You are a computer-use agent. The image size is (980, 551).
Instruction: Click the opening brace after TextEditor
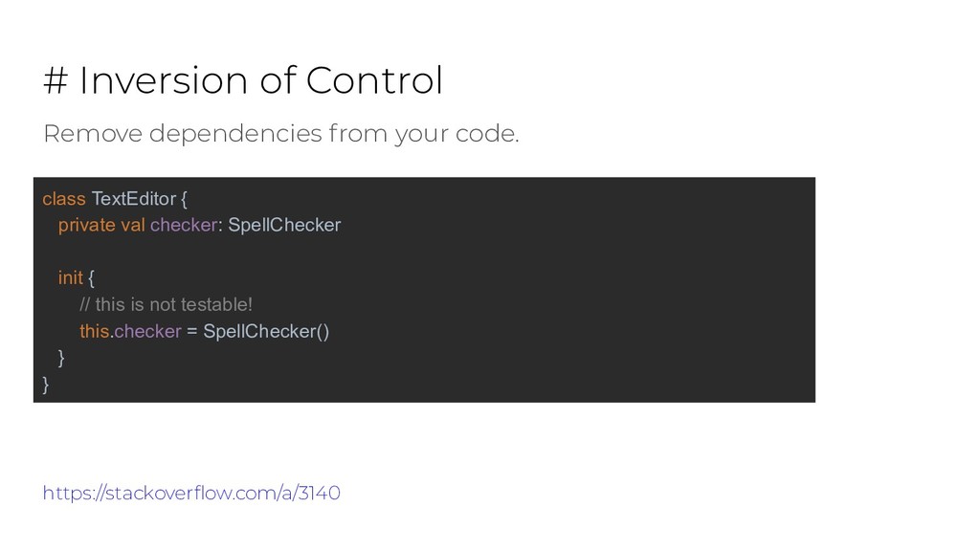coord(185,199)
